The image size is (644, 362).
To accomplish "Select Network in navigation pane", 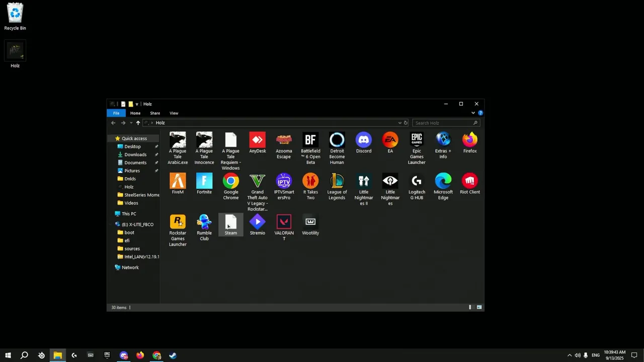I will click(x=130, y=267).
